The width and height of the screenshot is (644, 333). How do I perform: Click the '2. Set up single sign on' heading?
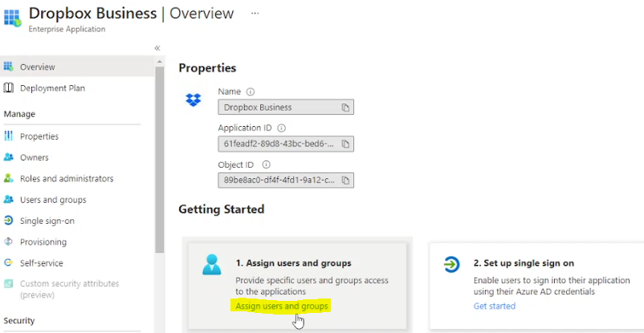(524, 262)
